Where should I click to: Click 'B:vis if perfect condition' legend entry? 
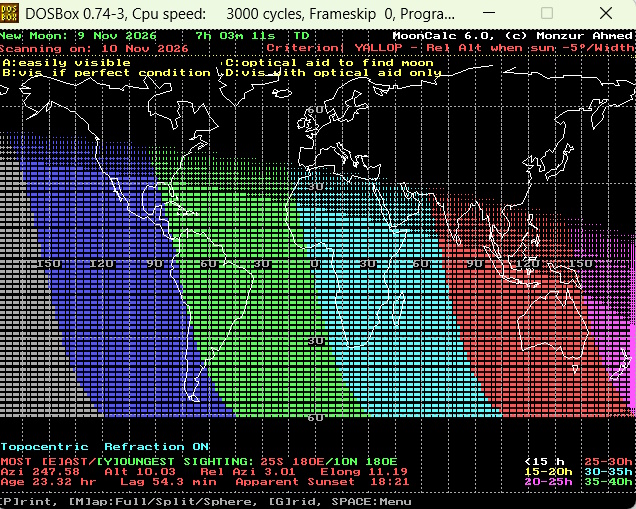tap(106, 73)
